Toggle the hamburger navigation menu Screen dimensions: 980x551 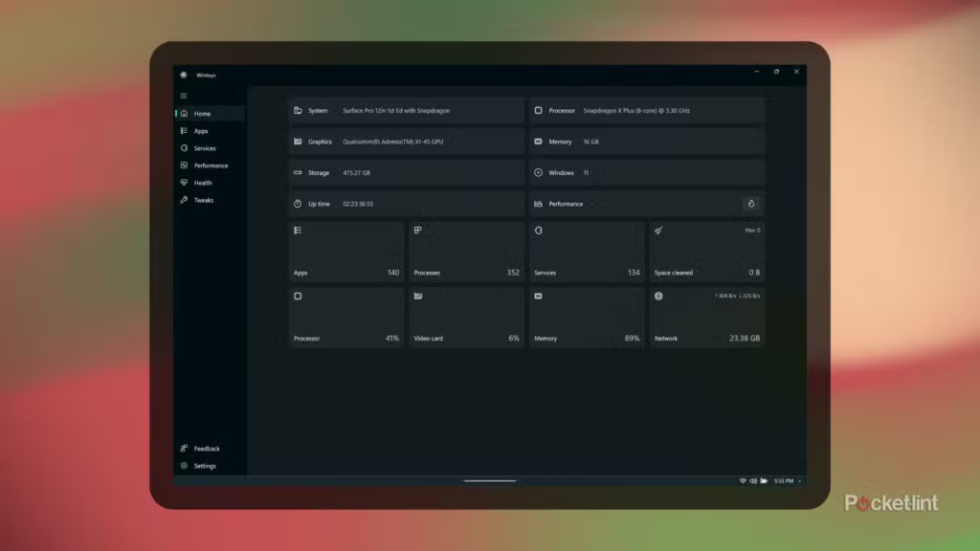pyautogui.click(x=184, y=96)
